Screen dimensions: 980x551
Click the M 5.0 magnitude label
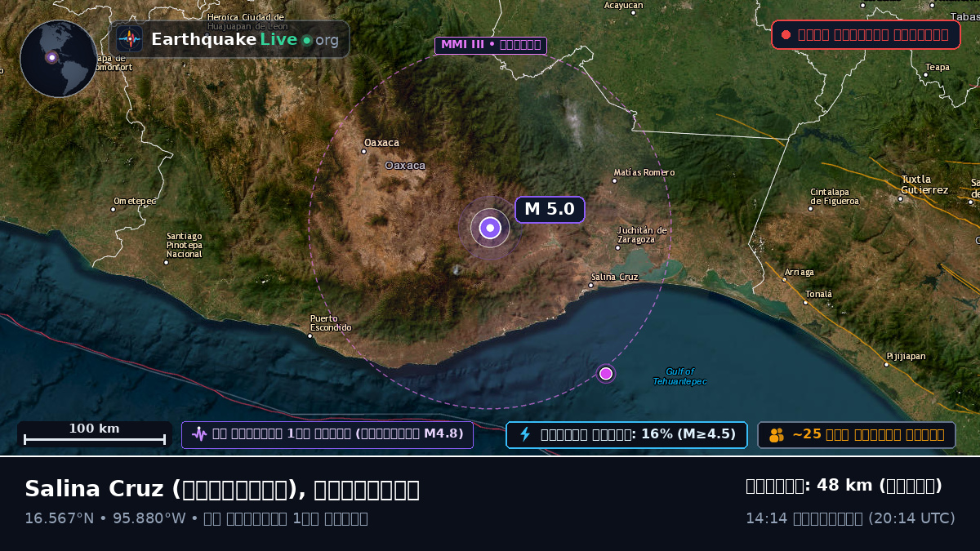[x=550, y=209]
